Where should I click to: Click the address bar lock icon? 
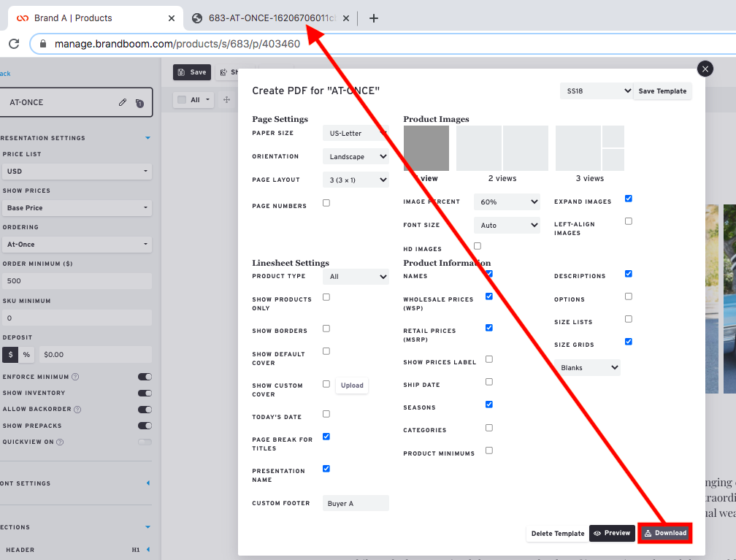tap(43, 44)
